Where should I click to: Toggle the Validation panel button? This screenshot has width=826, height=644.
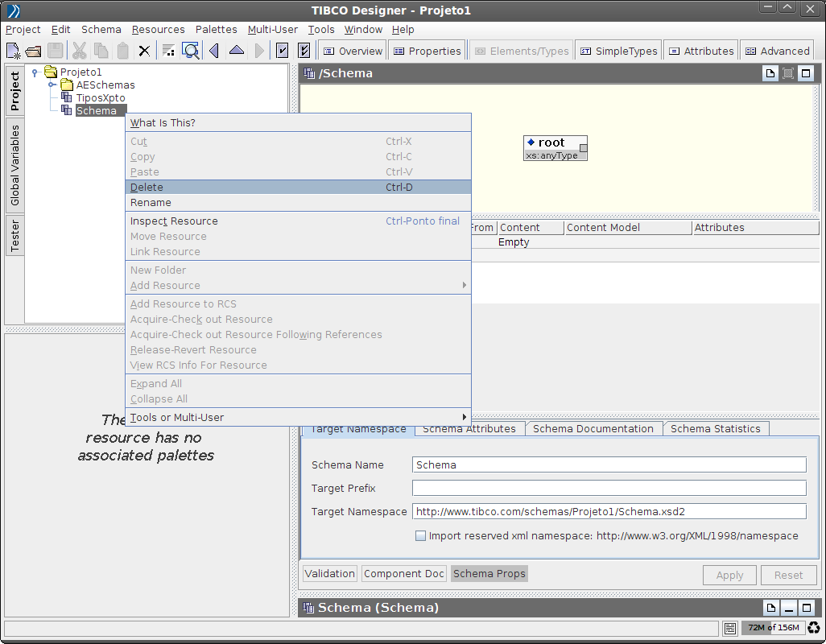[x=330, y=574]
